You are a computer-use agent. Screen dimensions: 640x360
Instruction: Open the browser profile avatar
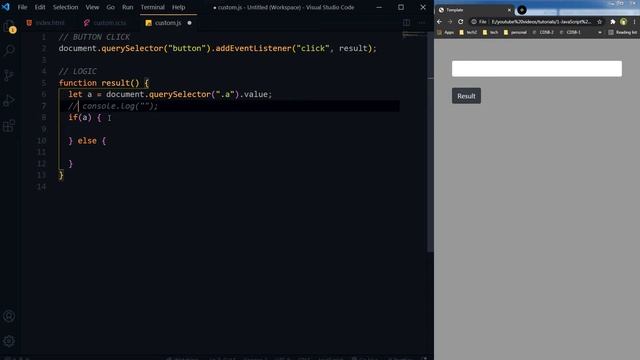click(623, 22)
